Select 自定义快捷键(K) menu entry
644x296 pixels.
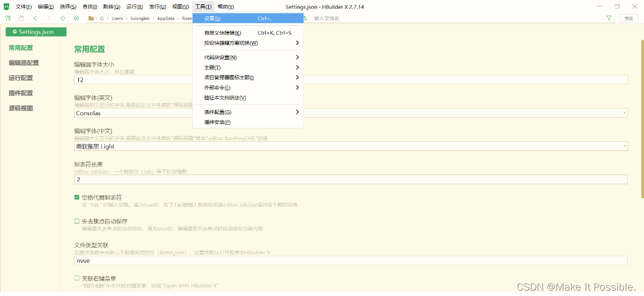pos(248,33)
